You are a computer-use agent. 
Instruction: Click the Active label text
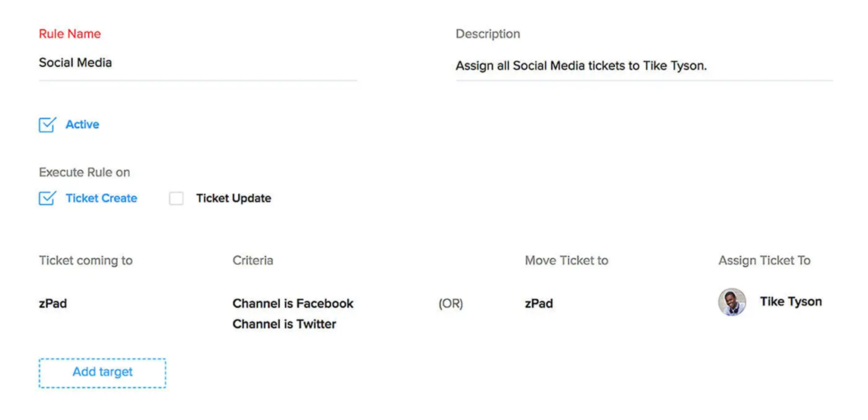click(x=82, y=125)
